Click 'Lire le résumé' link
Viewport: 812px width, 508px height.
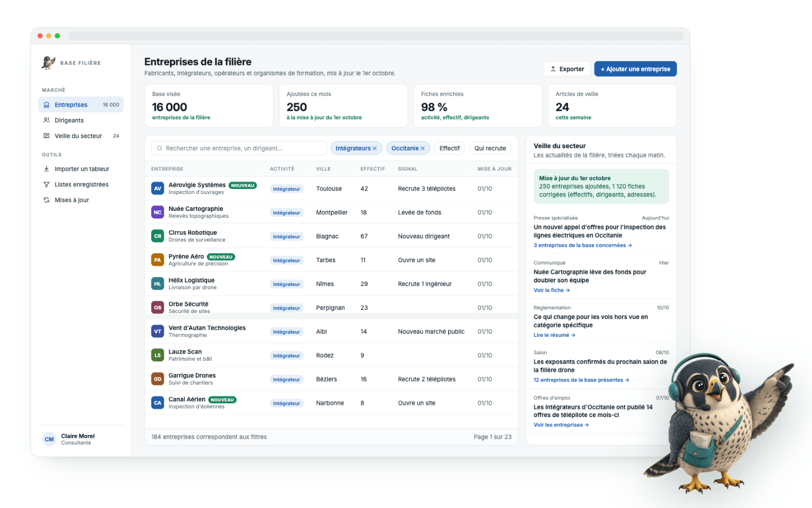click(554, 335)
